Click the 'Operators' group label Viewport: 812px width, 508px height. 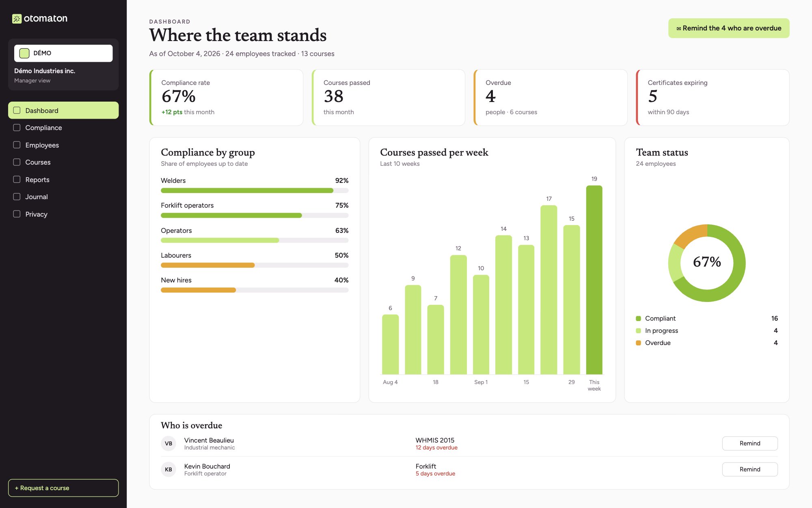click(176, 230)
